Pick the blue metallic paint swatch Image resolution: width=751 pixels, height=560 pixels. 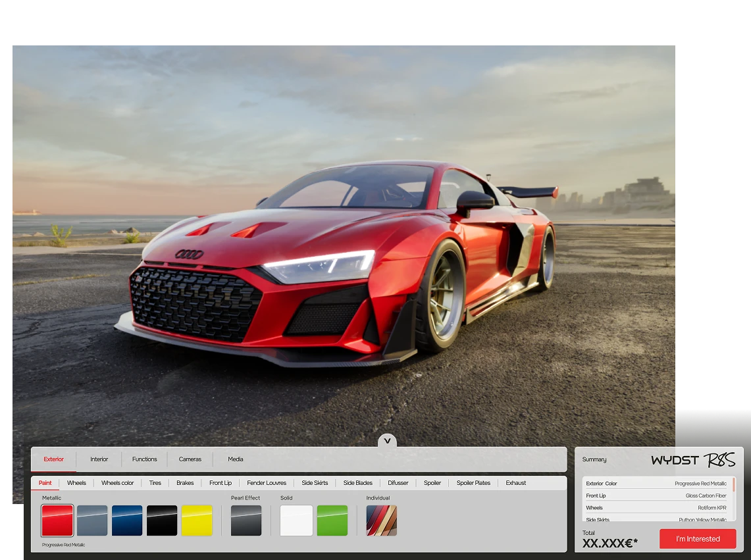[x=127, y=521]
